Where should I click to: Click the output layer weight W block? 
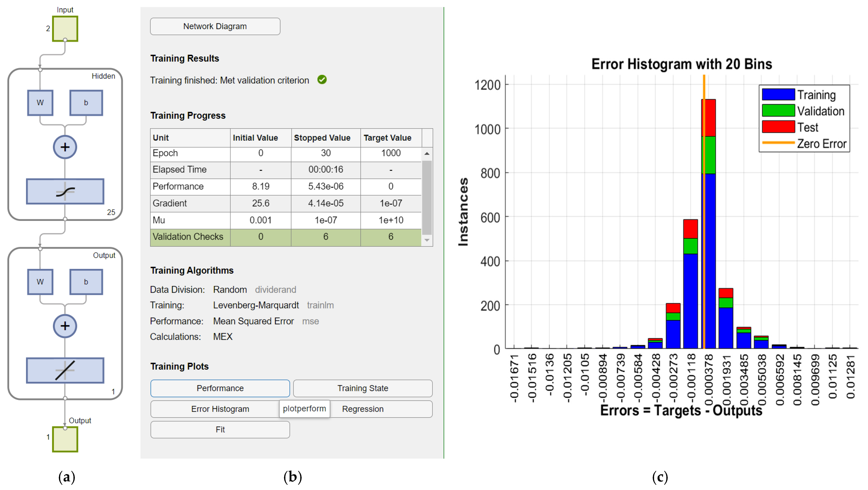(40, 282)
